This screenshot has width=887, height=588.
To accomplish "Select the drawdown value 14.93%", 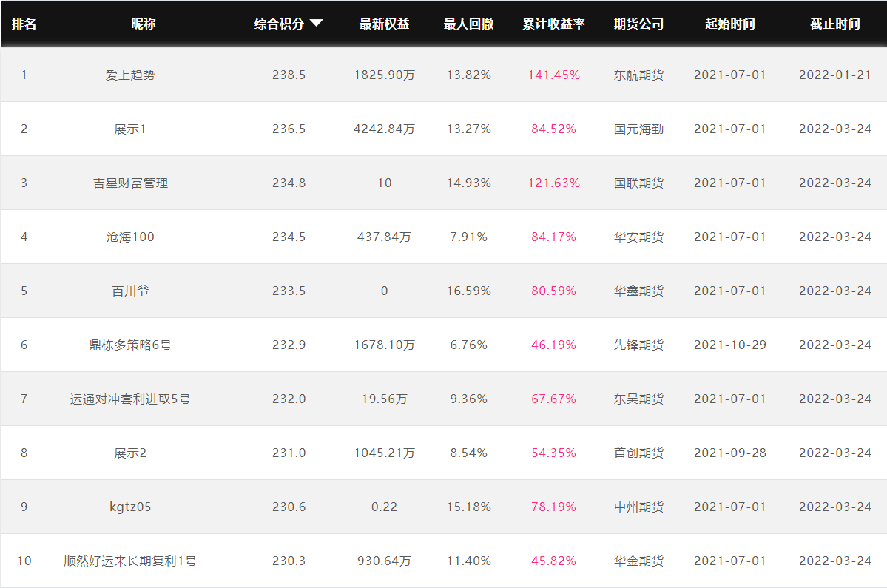I will (468, 183).
